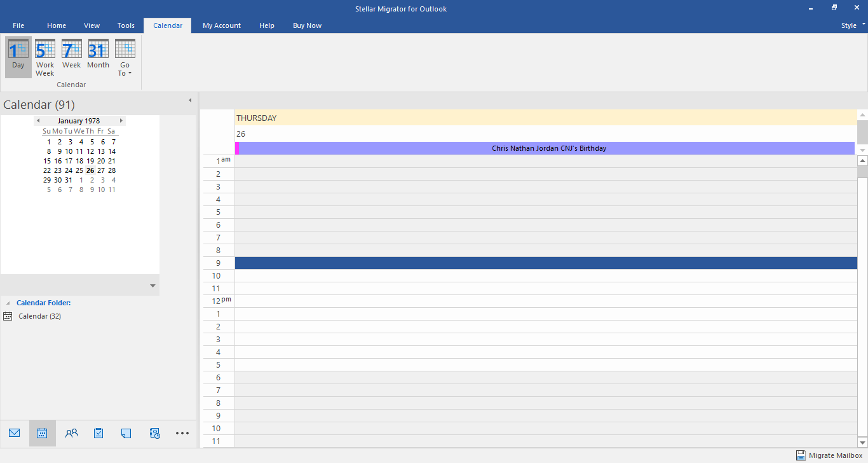Show more navigation options ellipsis
The height and width of the screenshot is (463, 868).
point(182,433)
